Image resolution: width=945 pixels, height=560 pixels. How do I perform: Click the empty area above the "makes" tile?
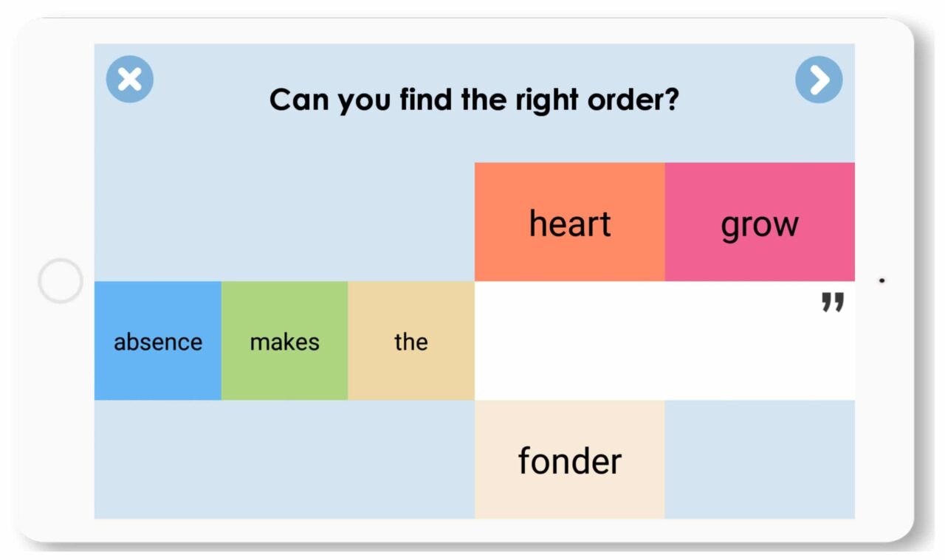point(284,221)
